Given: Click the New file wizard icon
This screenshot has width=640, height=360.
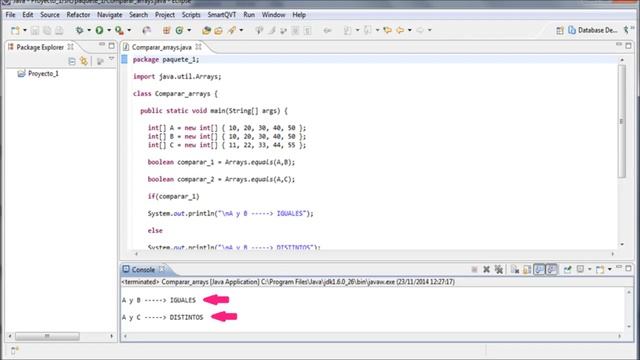Looking at the screenshot, I should coord(15,30).
